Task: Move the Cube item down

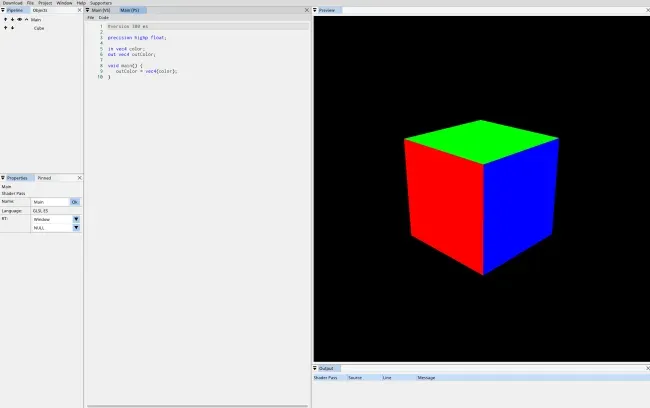Action: click(12, 28)
